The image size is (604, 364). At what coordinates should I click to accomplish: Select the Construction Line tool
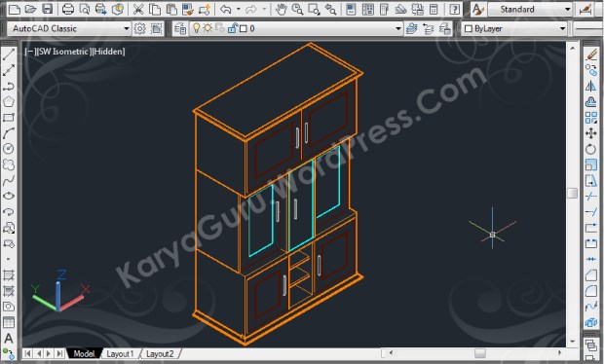click(x=9, y=70)
